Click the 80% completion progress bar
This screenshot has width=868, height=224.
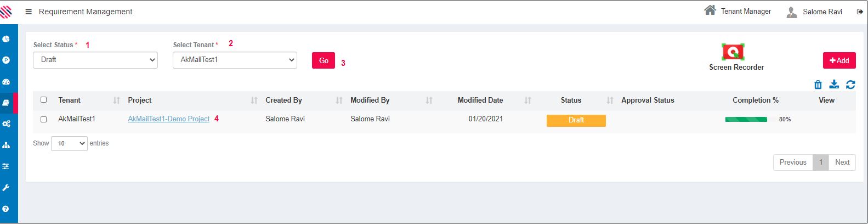coord(746,119)
